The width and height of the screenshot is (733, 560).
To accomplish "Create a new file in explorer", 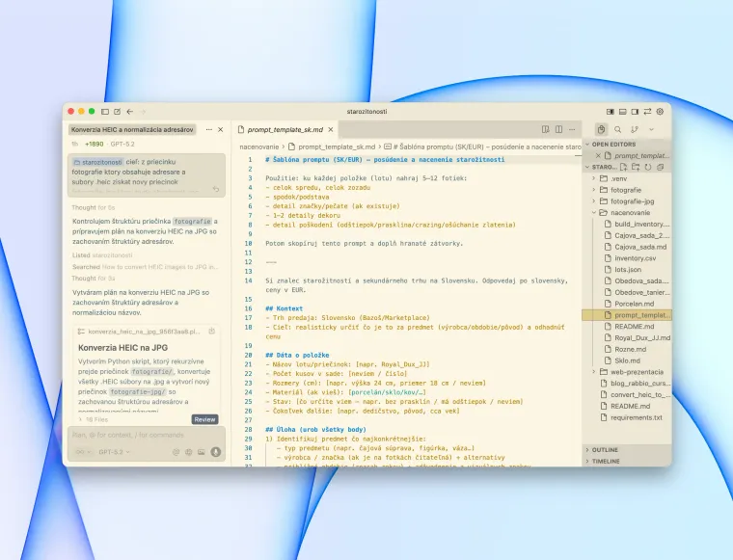I will pyautogui.click(x=624, y=167).
